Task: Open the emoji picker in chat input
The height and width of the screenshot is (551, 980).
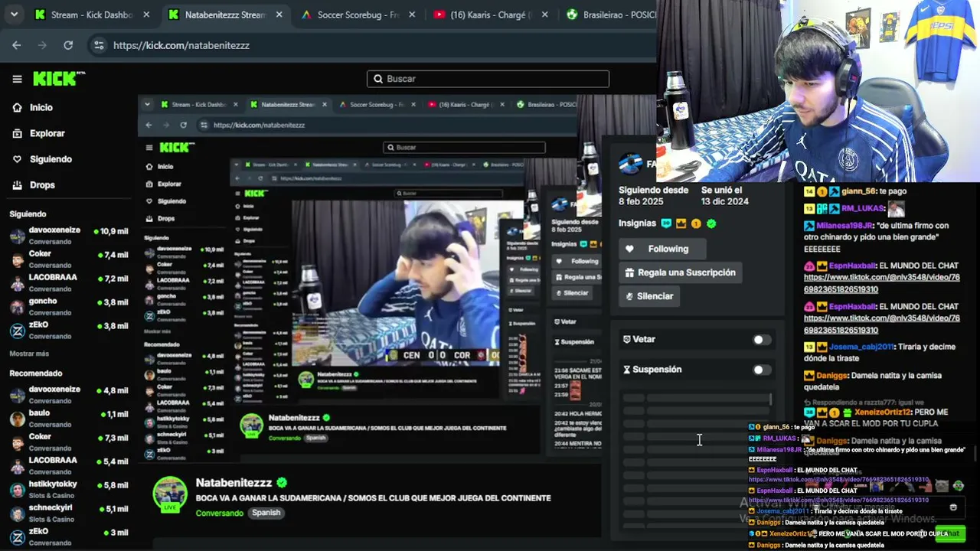Action: (x=953, y=507)
